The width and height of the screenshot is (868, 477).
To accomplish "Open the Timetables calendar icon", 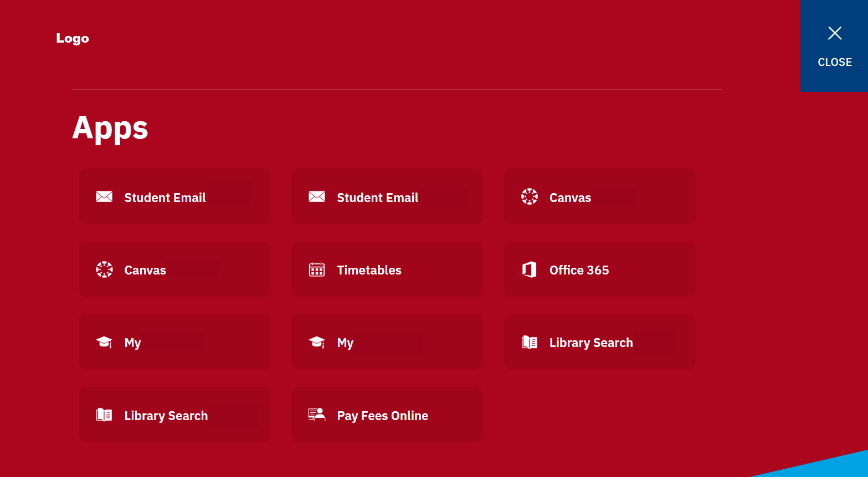I will pos(317,269).
